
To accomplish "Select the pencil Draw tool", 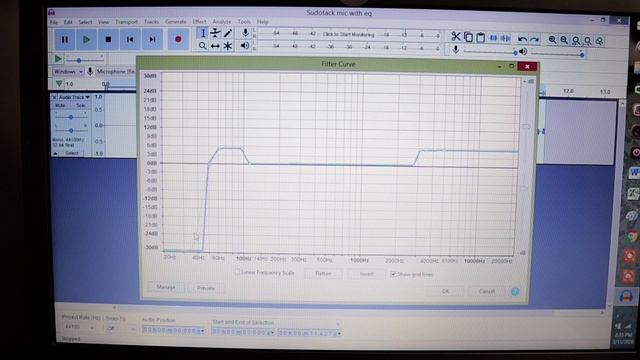I will tap(228, 33).
